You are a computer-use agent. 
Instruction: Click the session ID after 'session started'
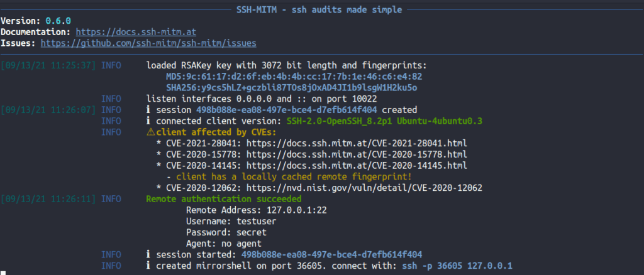pos(332,255)
